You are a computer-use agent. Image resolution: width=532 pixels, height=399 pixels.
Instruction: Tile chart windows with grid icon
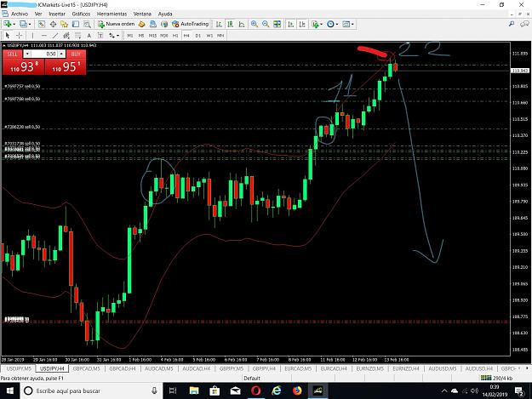click(x=277, y=24)
